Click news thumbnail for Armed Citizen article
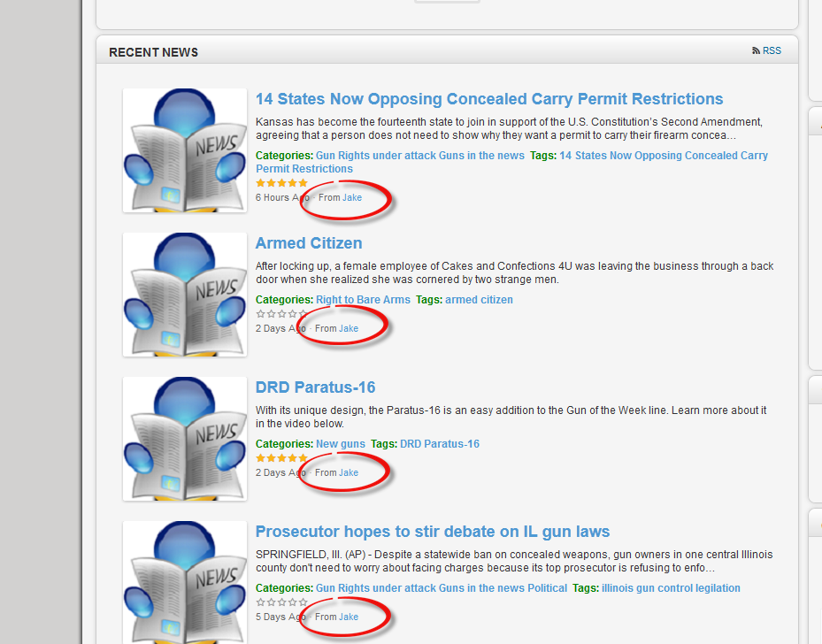 tap(185, 295)
